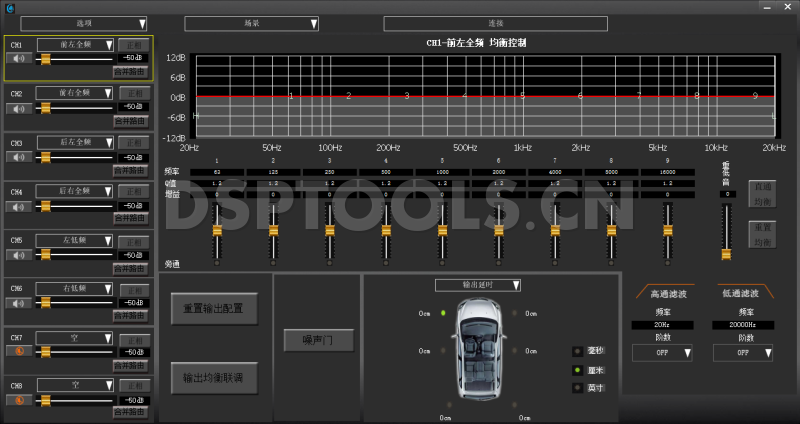
Task: Select the 毫秒 (milliseconds) unit option
Action: [578, 351]
